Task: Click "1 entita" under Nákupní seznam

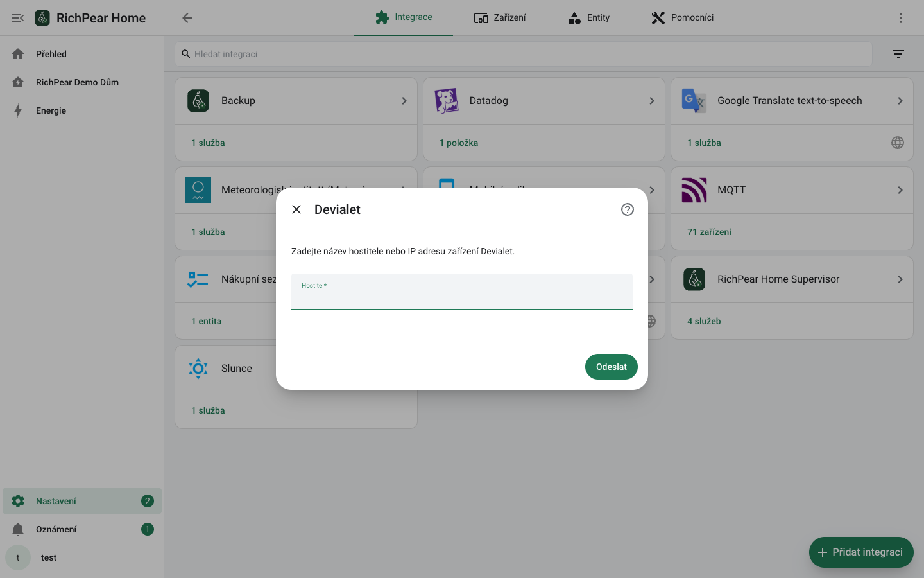Action: click(206, 321)
